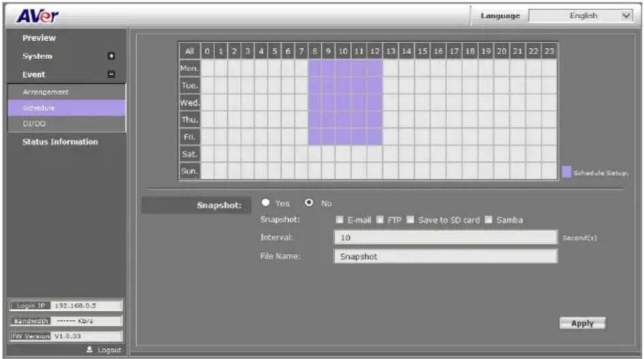Click the Apply button

tap(582, 323)
